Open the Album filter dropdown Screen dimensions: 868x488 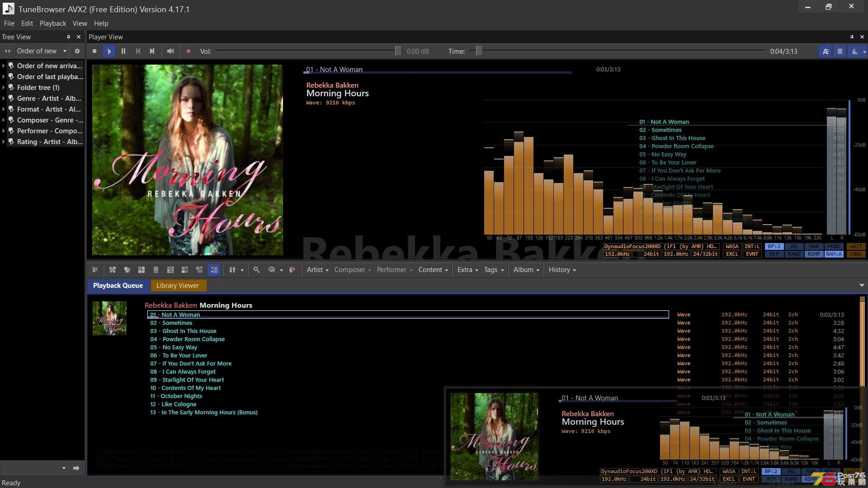(x=526, y=270)
